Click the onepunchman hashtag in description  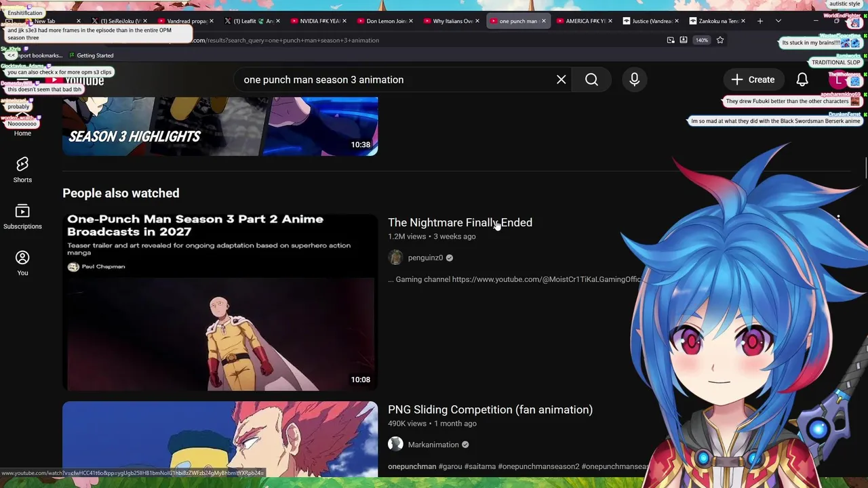pos(412,466)
